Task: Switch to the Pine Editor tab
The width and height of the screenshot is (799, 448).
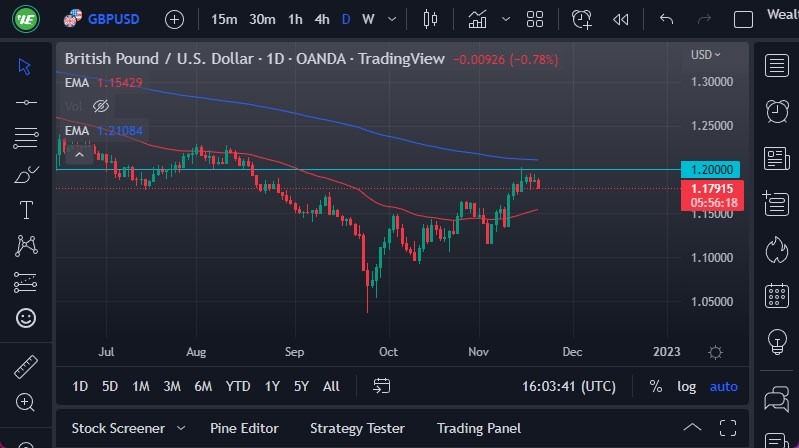Action: click(x=244, y=428)
